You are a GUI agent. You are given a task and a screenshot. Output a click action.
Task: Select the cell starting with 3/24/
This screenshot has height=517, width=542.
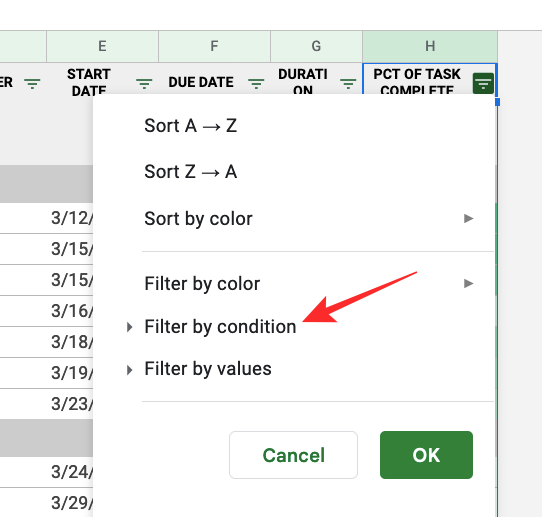click(x=70, y=472)
